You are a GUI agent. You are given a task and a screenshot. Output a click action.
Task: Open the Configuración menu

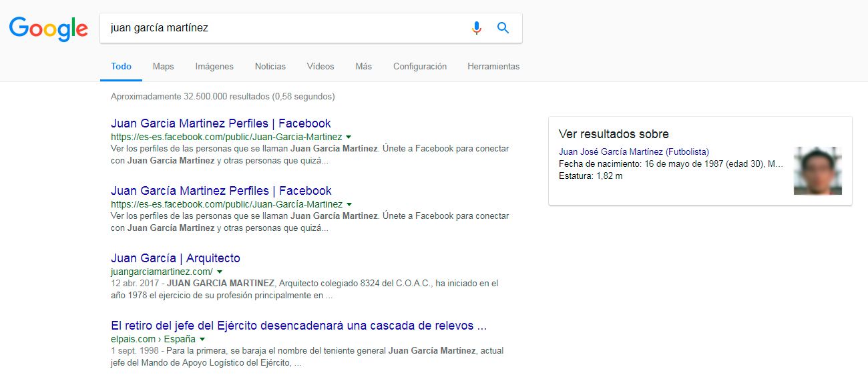click(419, 66)
